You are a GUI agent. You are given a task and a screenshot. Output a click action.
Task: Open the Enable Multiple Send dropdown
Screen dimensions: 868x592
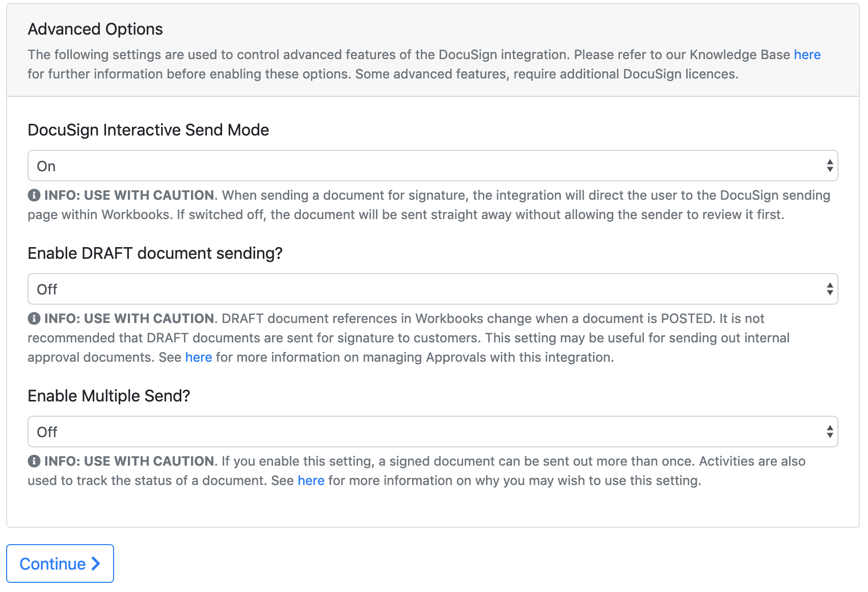[432, 432]
